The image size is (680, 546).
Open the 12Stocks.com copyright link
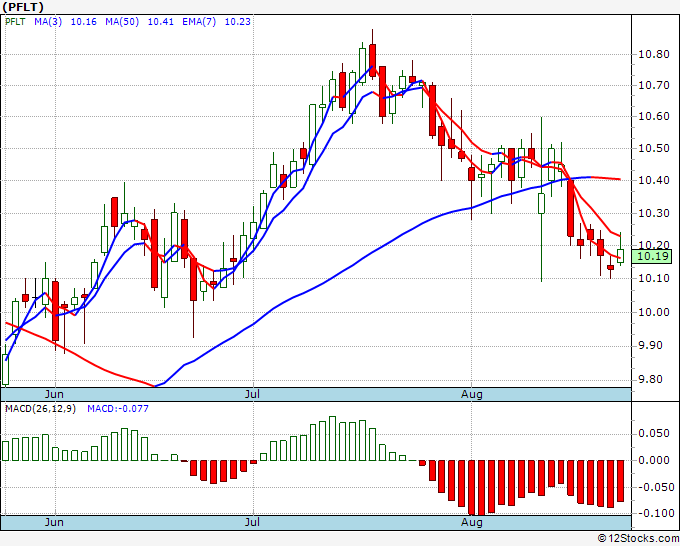[638, 538]
